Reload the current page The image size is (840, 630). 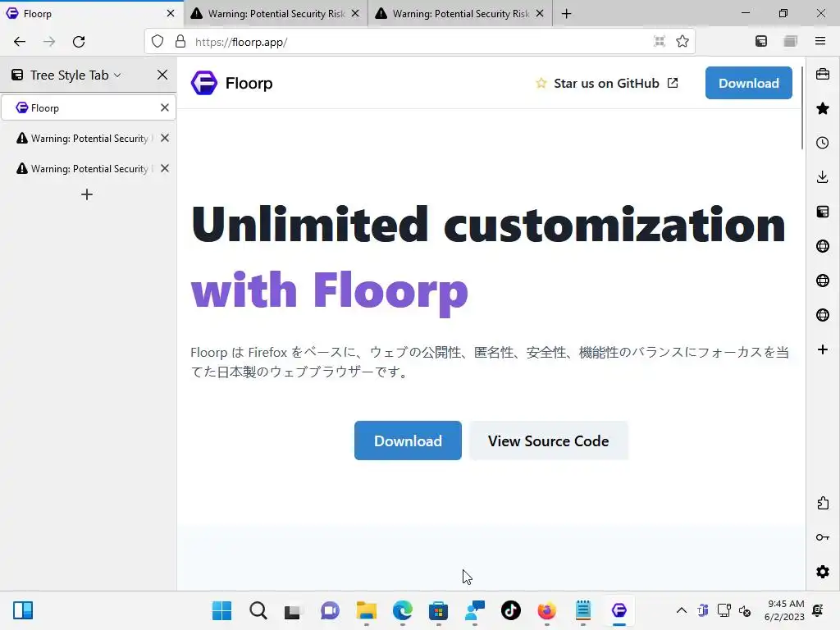pos(79,42)
